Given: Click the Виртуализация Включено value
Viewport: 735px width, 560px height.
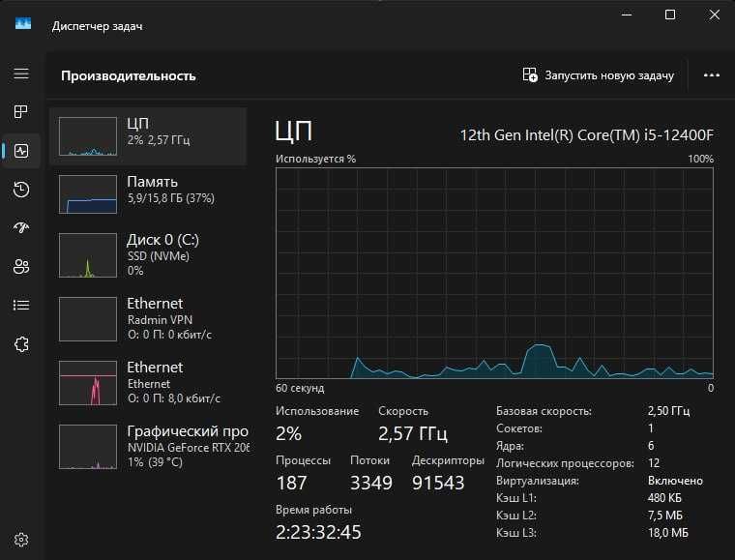Looking at the screenshot, I should click(x=675, y=481).
